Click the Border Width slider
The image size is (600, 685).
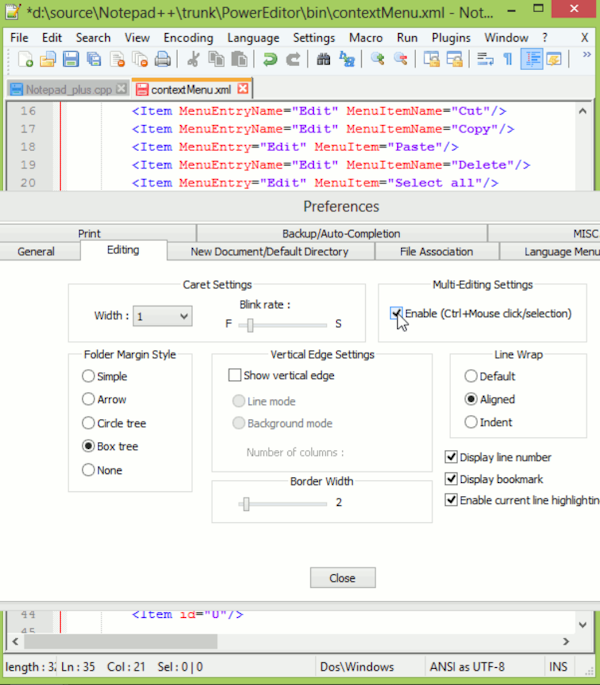coord(283,504)
